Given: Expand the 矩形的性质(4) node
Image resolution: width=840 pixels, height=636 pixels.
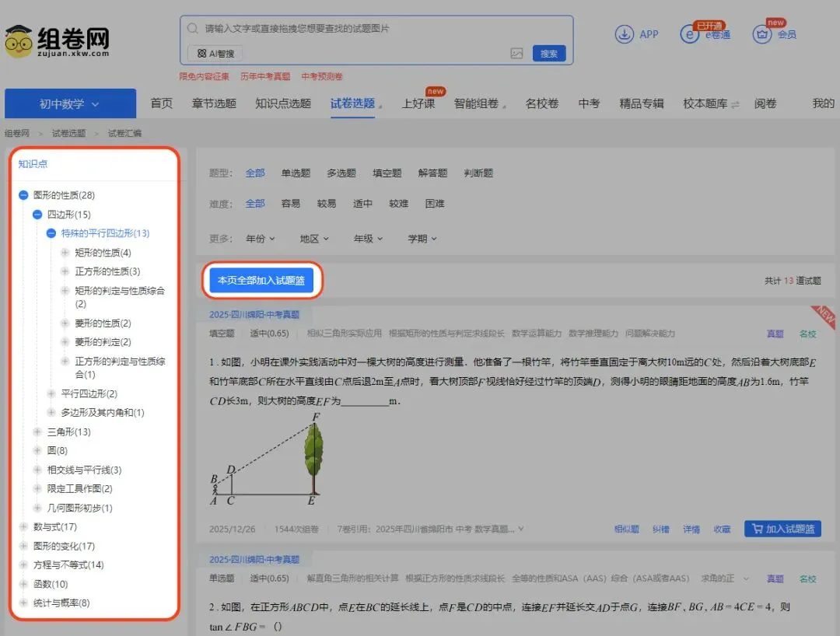Looking at the screenshot, I should pos(65,253).
